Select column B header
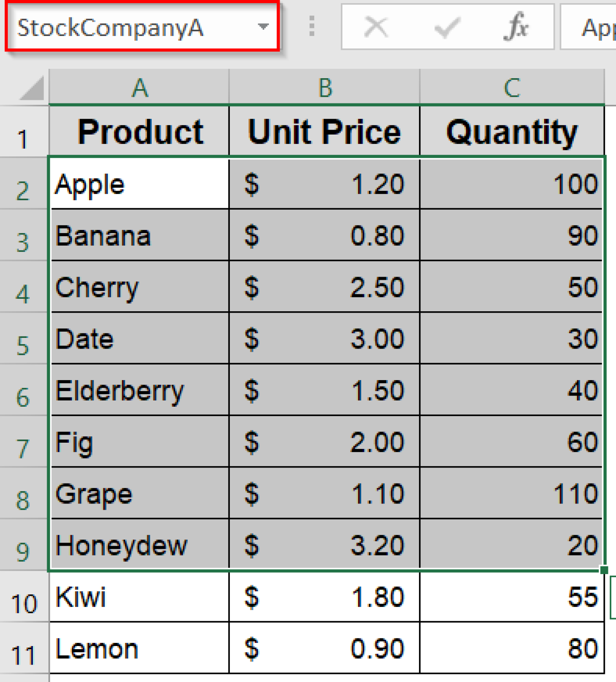Image resolution: width=616 pixels, height=682 pixels. click(325, 87)
